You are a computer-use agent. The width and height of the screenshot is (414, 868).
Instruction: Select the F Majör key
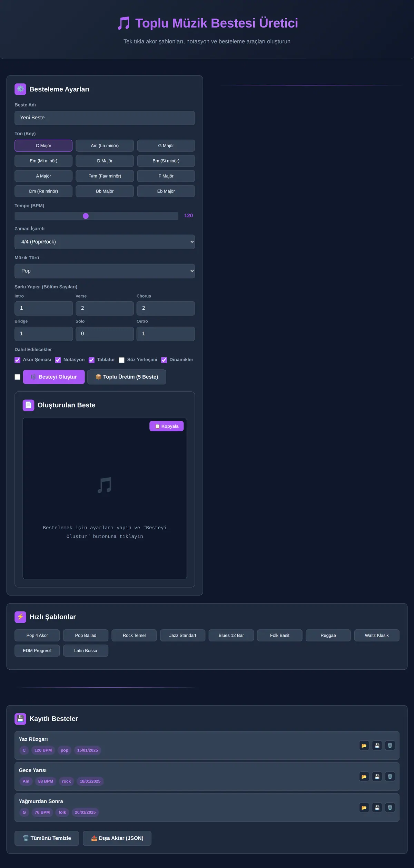pos(166,176)
